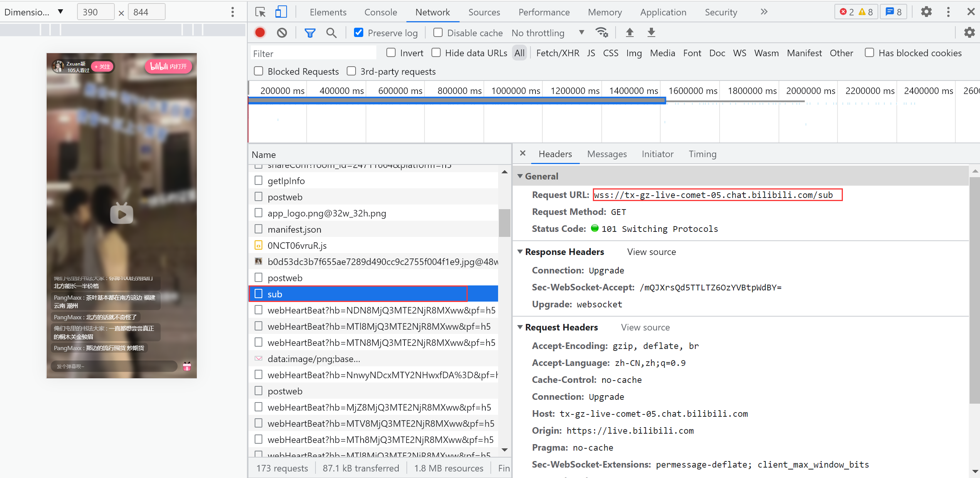Click request list scroll up arrow
Image resolution: width=980 pixels, height=478 pixels.
point(504,172)
